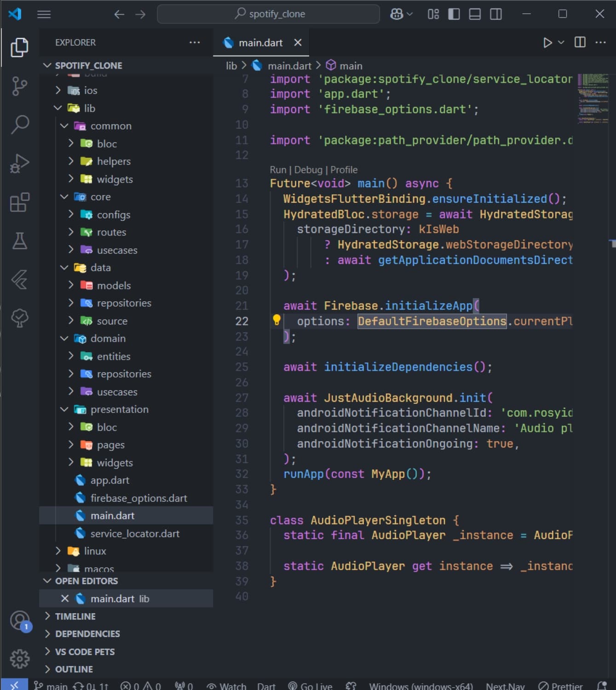This screenshot has width=616, height=690.
Task: Go forward with the right arrow
Action: tap(140, 14)
